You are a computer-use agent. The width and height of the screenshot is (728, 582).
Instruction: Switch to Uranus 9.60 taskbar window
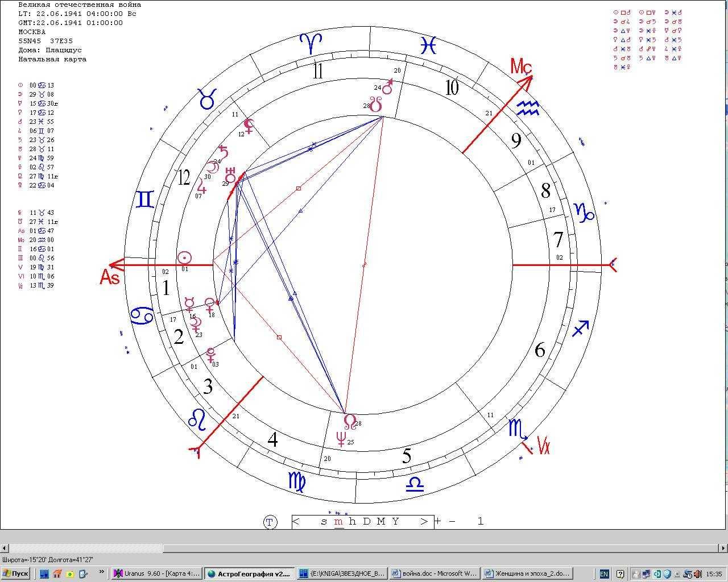(156, 573)
